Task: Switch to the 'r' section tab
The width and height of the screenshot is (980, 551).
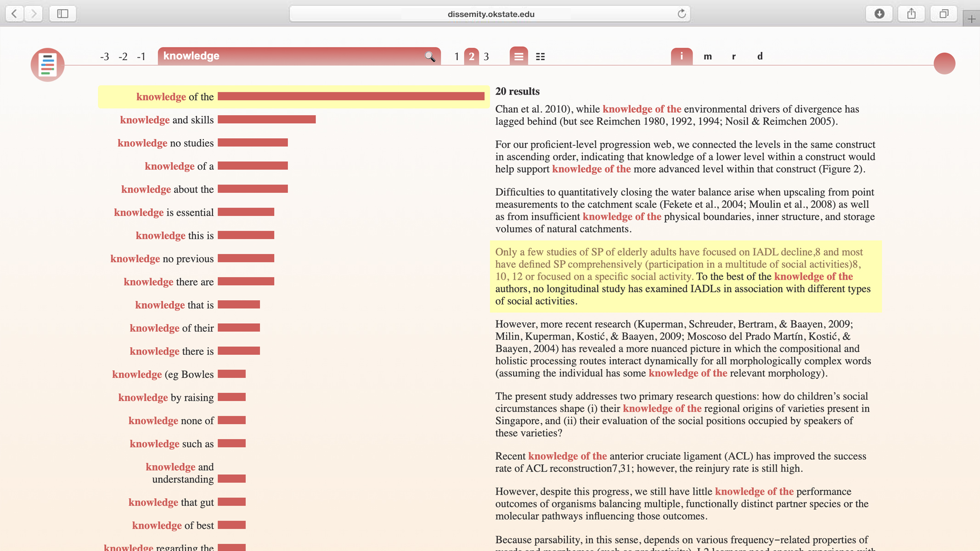Action: point(734,56)
